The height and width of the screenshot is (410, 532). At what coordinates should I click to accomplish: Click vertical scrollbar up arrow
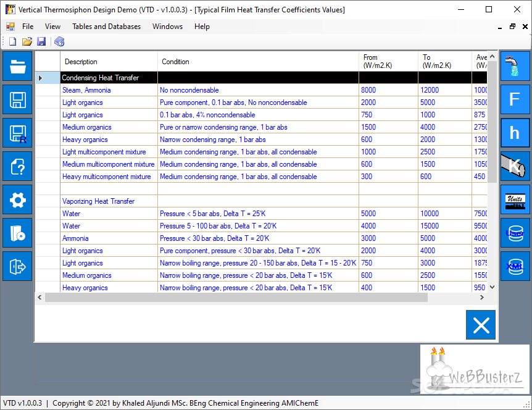pos(493,56)
